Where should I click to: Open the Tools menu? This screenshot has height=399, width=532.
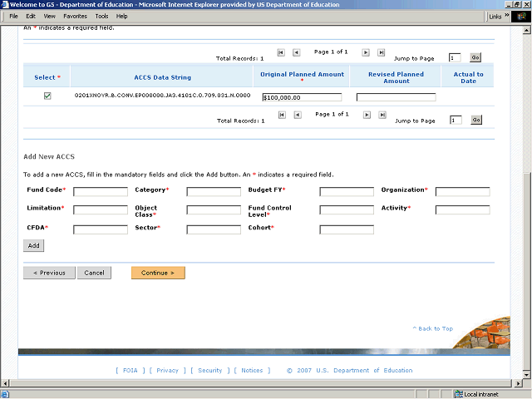pyautogui.click(x=101, y=16)
